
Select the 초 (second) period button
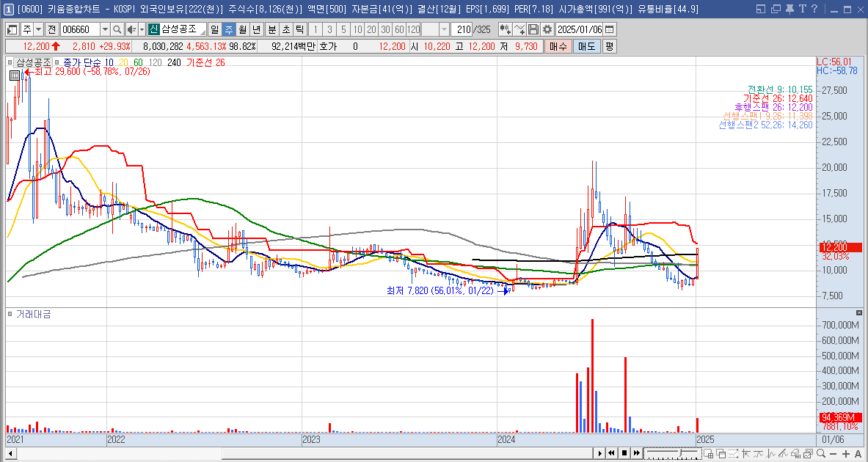(285, 29)
